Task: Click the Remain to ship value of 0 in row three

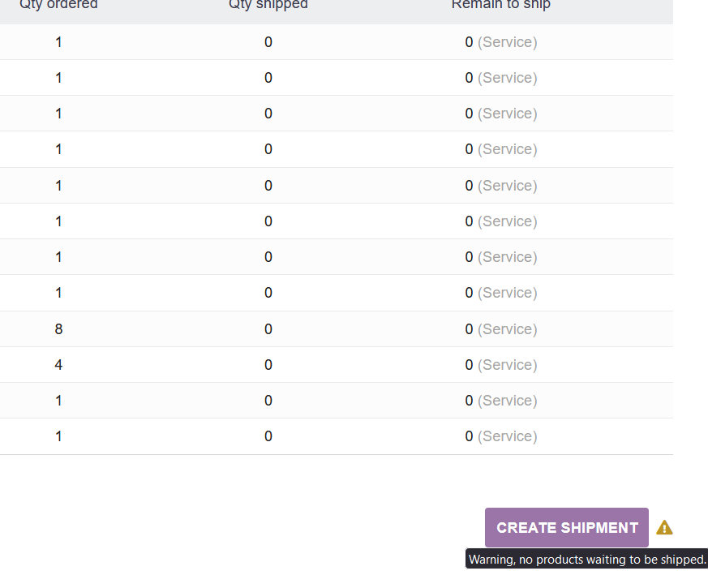Action: 468,113
